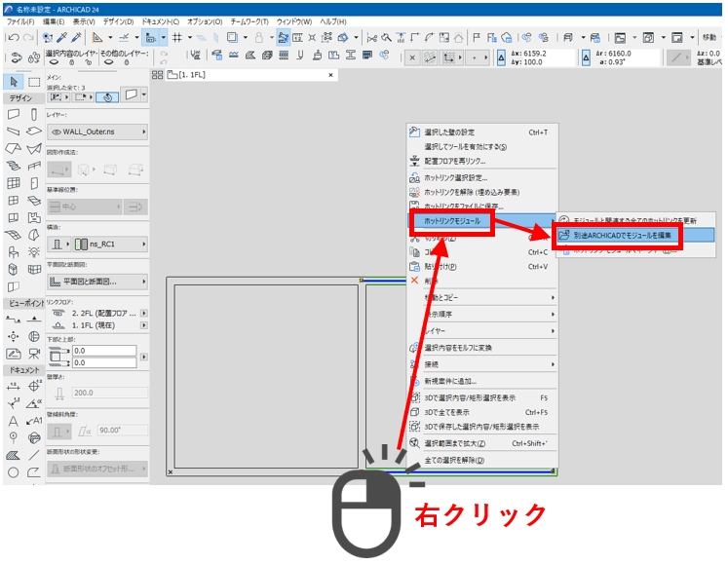Select the Stair tool in the toolbox

point(14,166)
